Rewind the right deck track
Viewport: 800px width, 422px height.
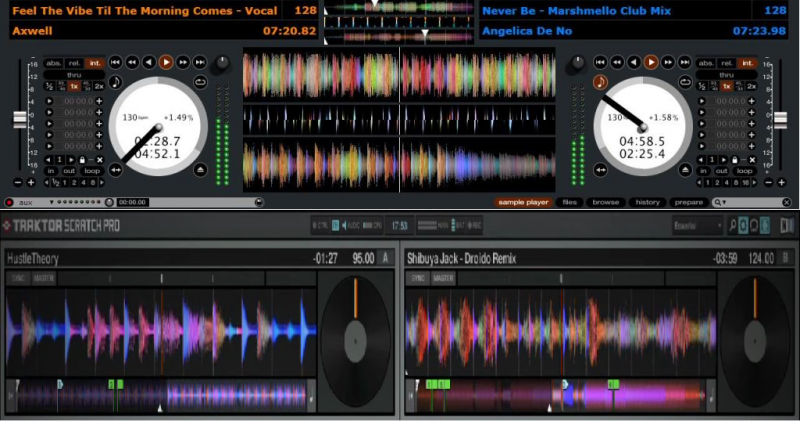[617, 62]
